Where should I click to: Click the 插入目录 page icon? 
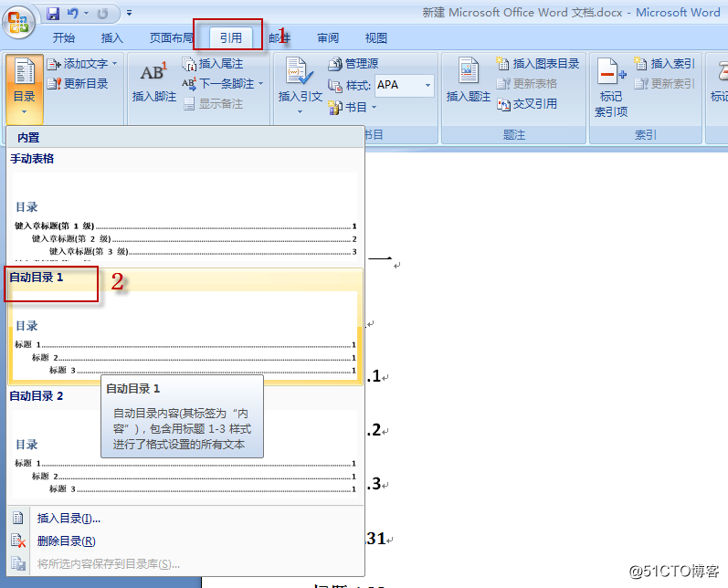18,518
